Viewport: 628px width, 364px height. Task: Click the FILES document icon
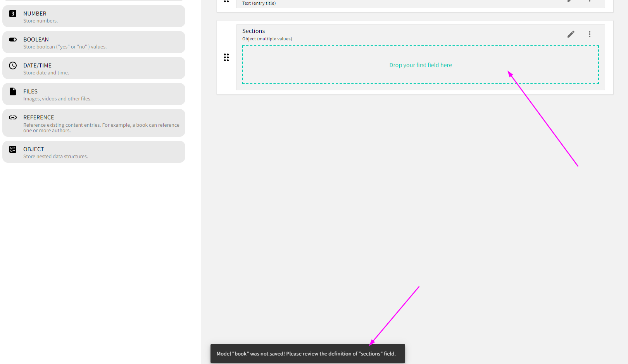pyautogui.click(x=13, y=91)
